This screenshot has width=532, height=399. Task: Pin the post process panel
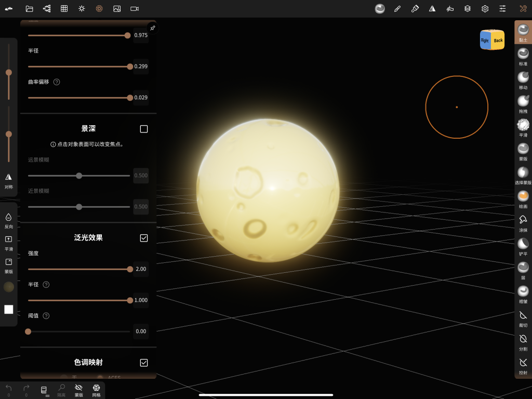tap(153, 28)
